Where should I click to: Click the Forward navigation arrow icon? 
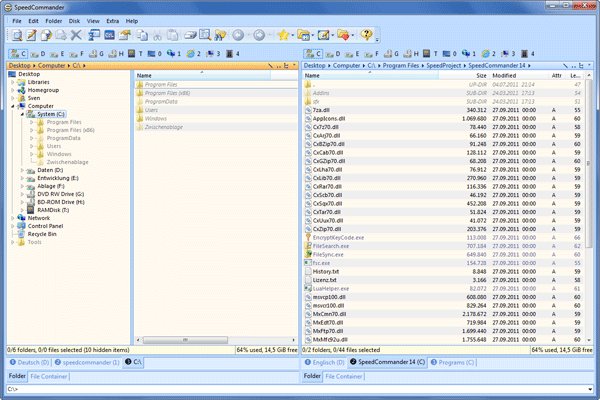click(x=259, y=35)
